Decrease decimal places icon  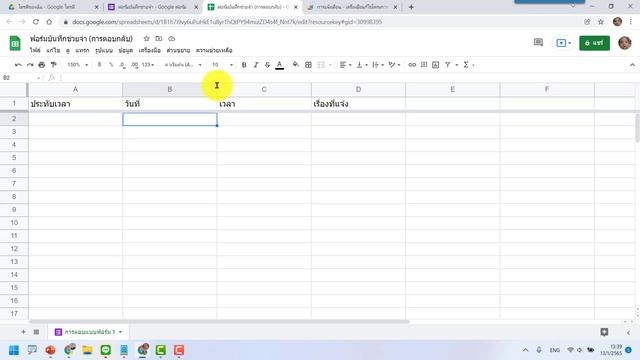[122, 65]
